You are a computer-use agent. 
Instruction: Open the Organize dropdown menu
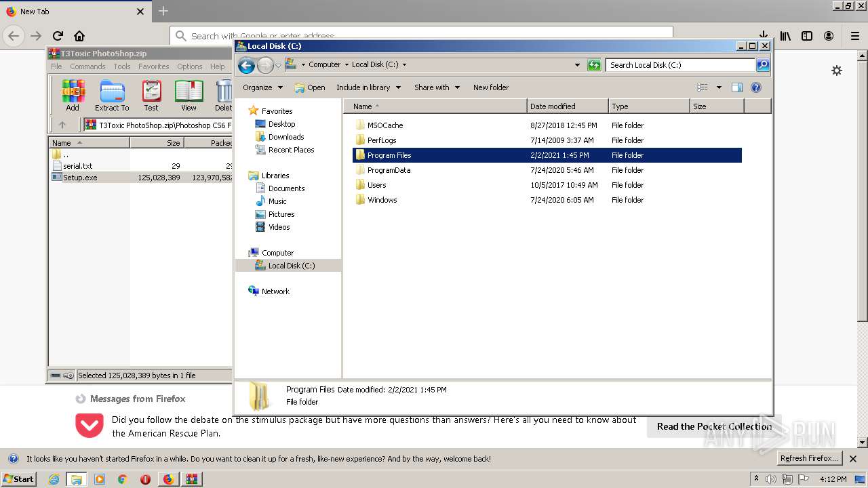click(x=262, y=87)
